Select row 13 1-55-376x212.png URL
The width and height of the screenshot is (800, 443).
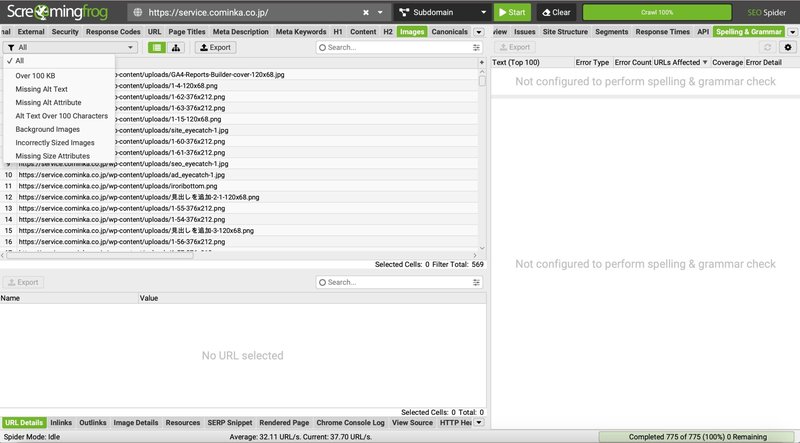click(122, 208)
